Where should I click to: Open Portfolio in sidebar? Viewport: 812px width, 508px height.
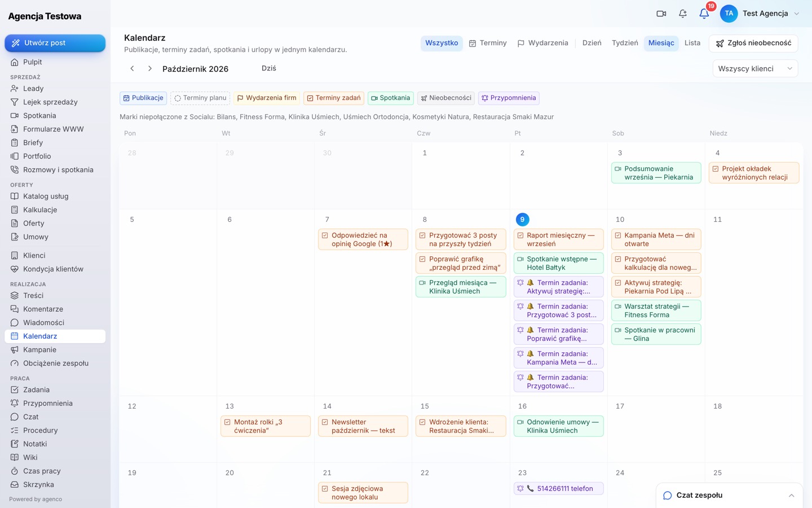coord(55,156)
